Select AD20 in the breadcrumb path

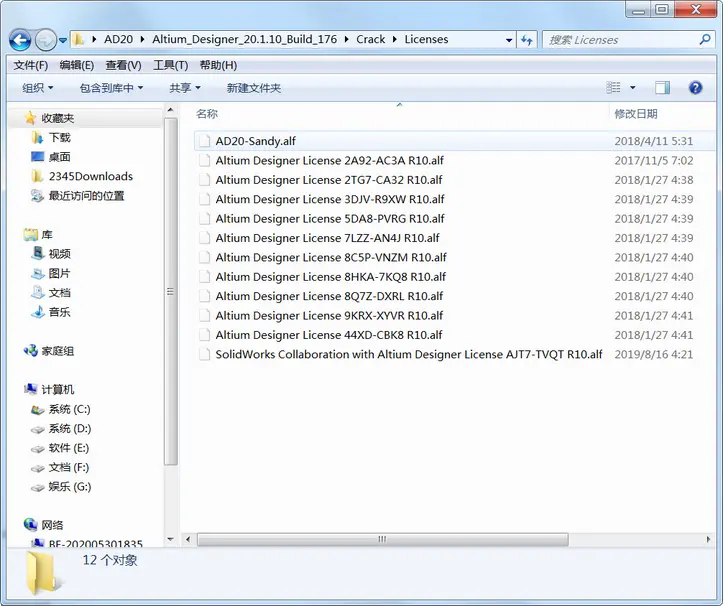pos(118,39)
